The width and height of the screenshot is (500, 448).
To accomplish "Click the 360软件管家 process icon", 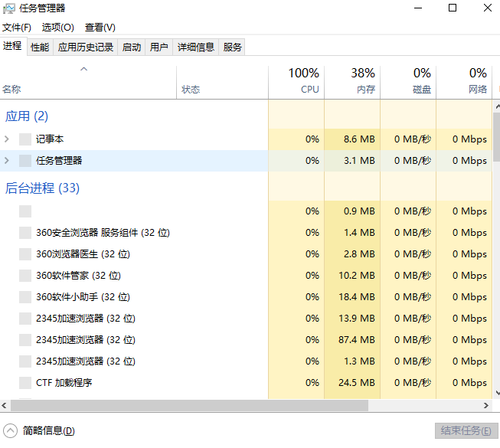I will pyautogui.click(x=25, y=276).
